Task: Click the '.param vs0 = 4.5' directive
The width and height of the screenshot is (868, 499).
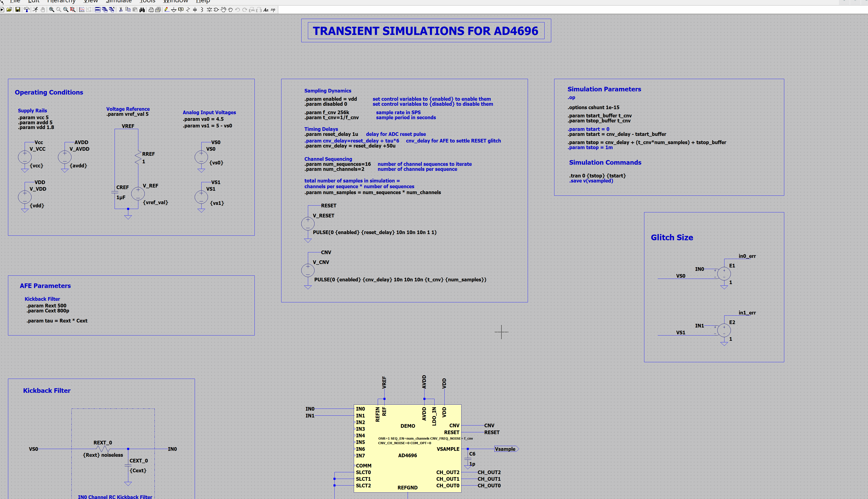Action: (203, 119)
